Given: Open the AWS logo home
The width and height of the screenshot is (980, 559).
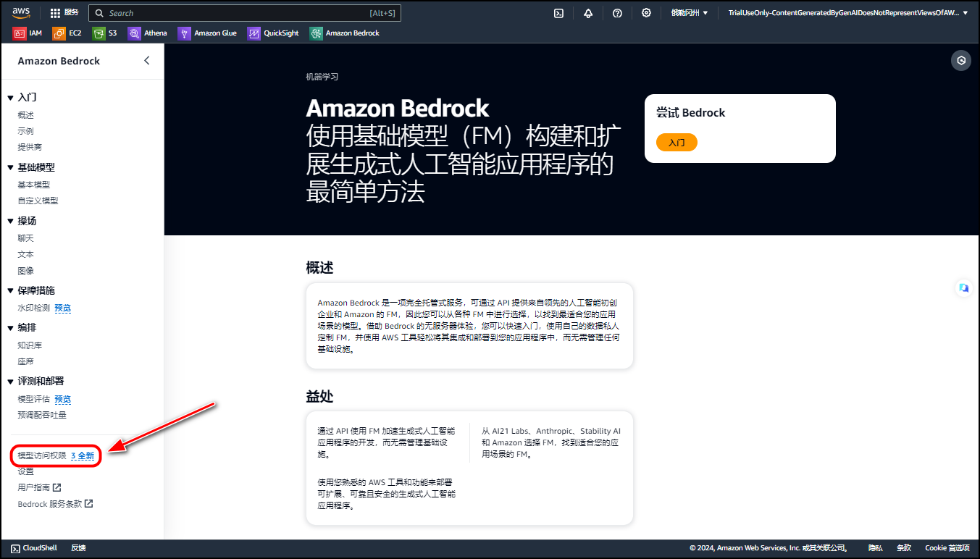Looking at the screenshot, I should [21, 12].
